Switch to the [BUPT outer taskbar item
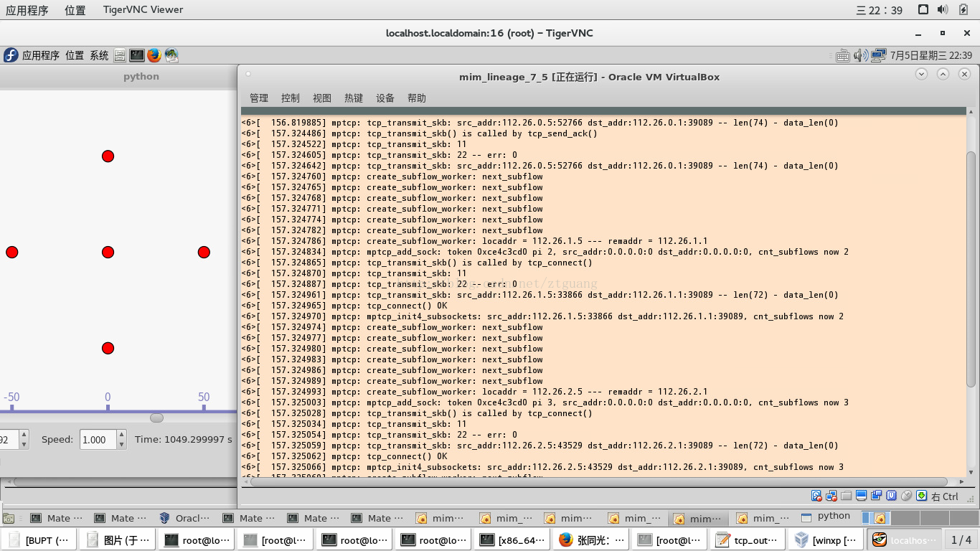Image resolution: width=980 pixels, height=551 pixels. 39,540
